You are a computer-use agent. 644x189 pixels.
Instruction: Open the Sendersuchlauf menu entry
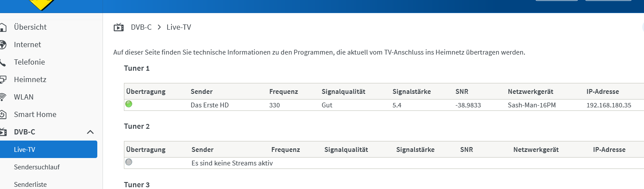pos(37,167)
